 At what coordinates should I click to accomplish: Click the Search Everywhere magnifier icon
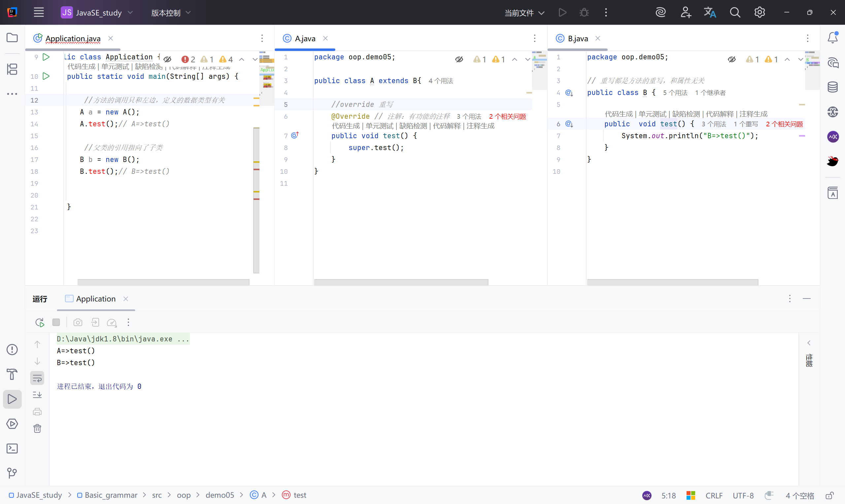click(x=735, y=13)
